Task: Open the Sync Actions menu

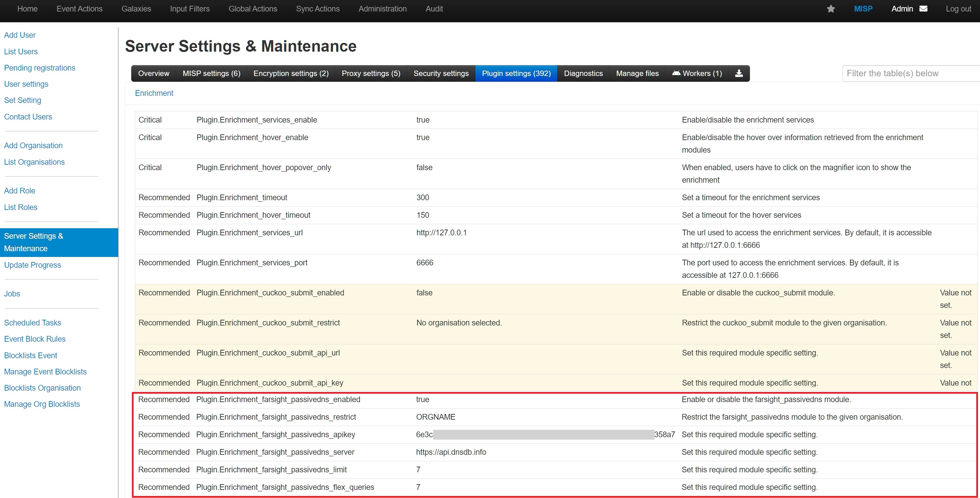Action: click(318, 8)
